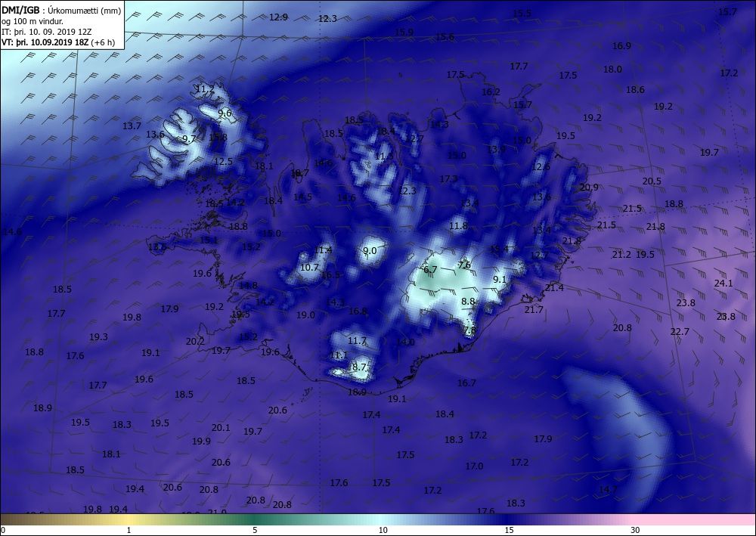Click the 9.0 value in central Iceland
Screen dimensions: 756x536
[370, 250]
